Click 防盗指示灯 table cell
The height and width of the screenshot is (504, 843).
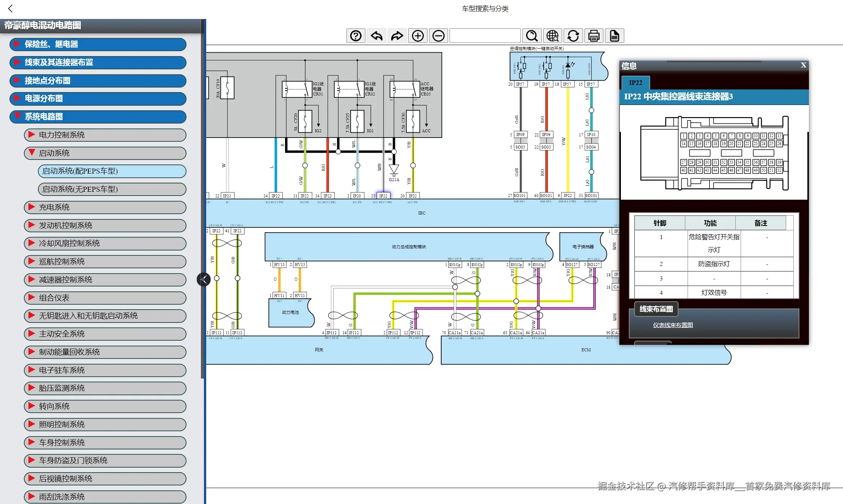[x=714, y=264]
